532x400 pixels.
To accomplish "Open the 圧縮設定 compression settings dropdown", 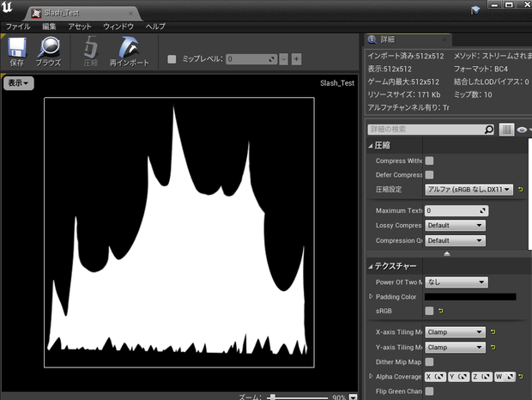I will click(x=469, y=190).
